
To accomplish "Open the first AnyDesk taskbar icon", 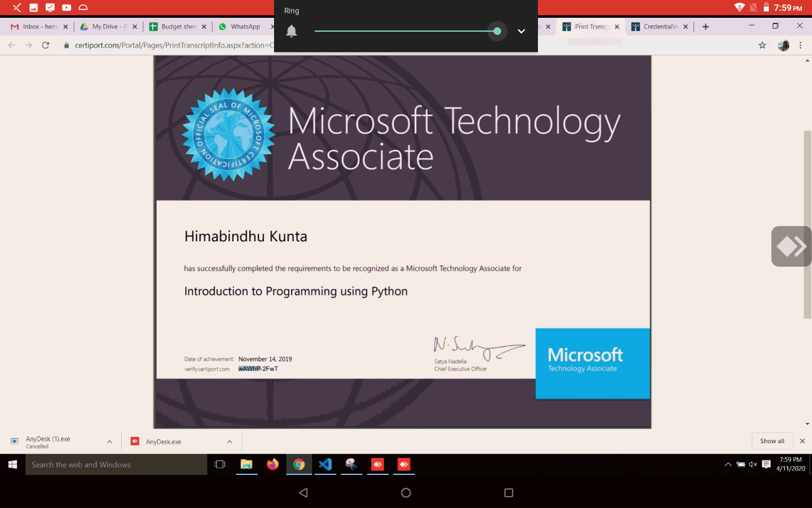I will [x=377, y=464].
